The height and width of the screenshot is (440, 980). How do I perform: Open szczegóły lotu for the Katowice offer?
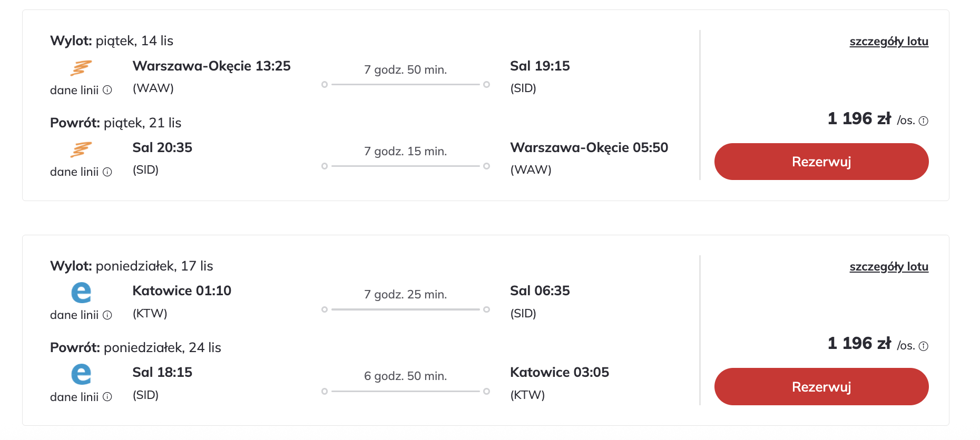tap(889, 266)
